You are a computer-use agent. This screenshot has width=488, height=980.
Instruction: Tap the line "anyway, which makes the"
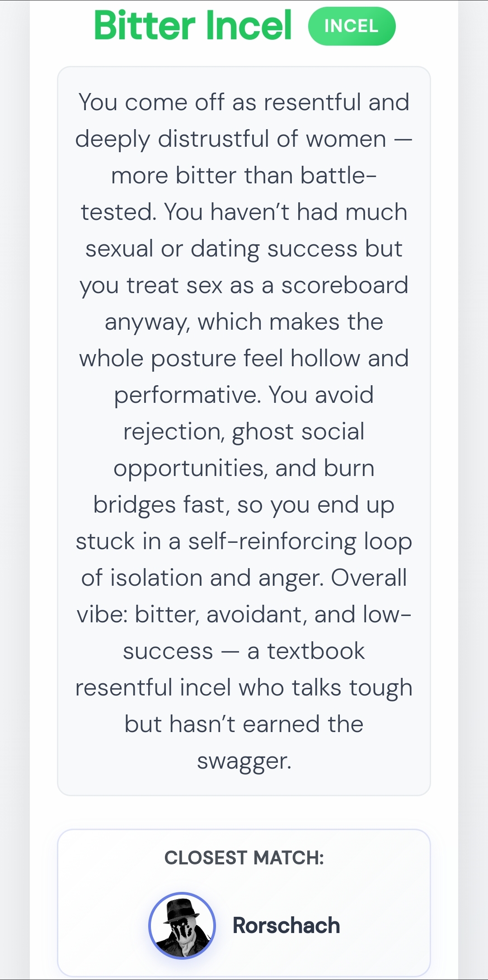pos(244,322)
